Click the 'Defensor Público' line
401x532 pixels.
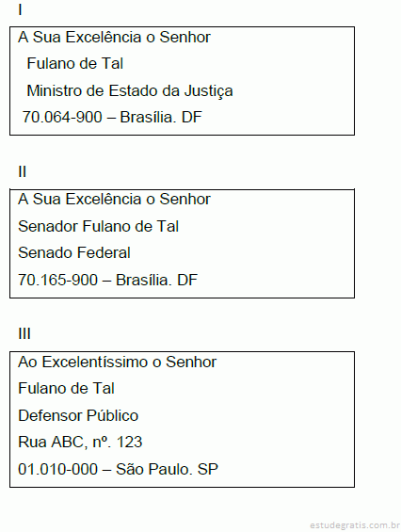78,415
